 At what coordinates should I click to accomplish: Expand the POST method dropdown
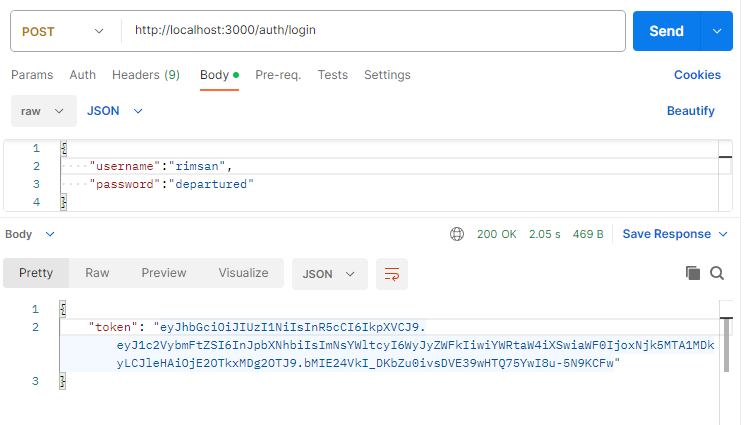pos(63,32)
